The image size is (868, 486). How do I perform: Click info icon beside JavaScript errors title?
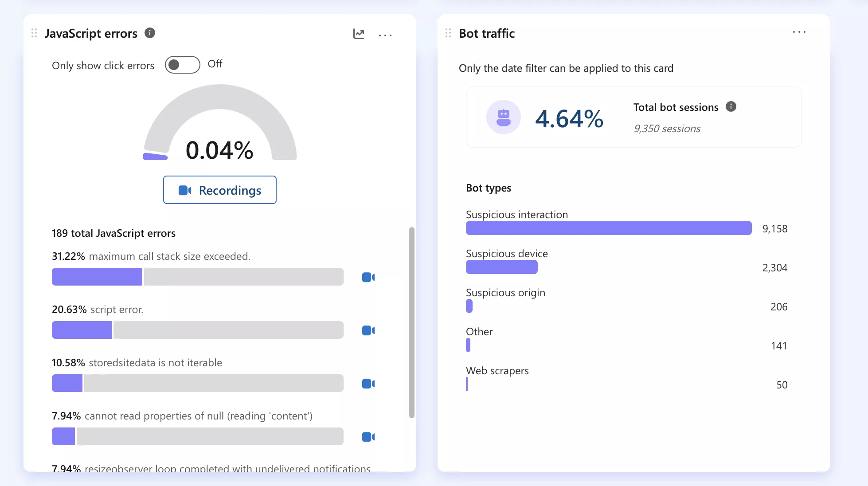[150, 33]
